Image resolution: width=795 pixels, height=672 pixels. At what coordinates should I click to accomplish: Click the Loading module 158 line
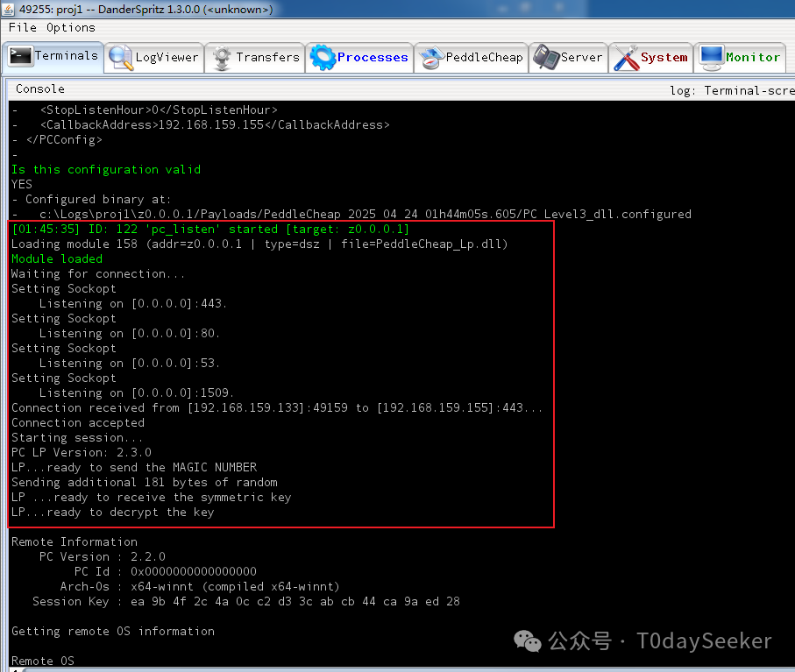[x=259, y=244]
